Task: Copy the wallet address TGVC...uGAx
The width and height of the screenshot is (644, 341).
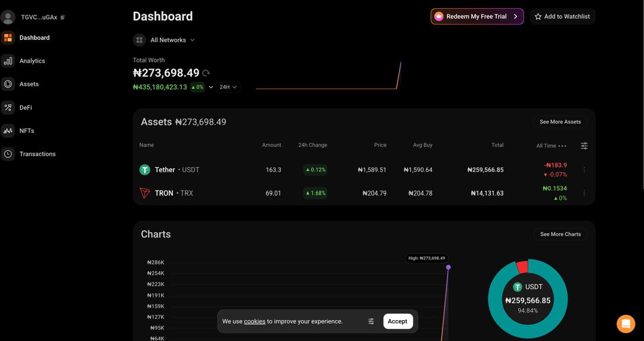Action: point(63,17)
